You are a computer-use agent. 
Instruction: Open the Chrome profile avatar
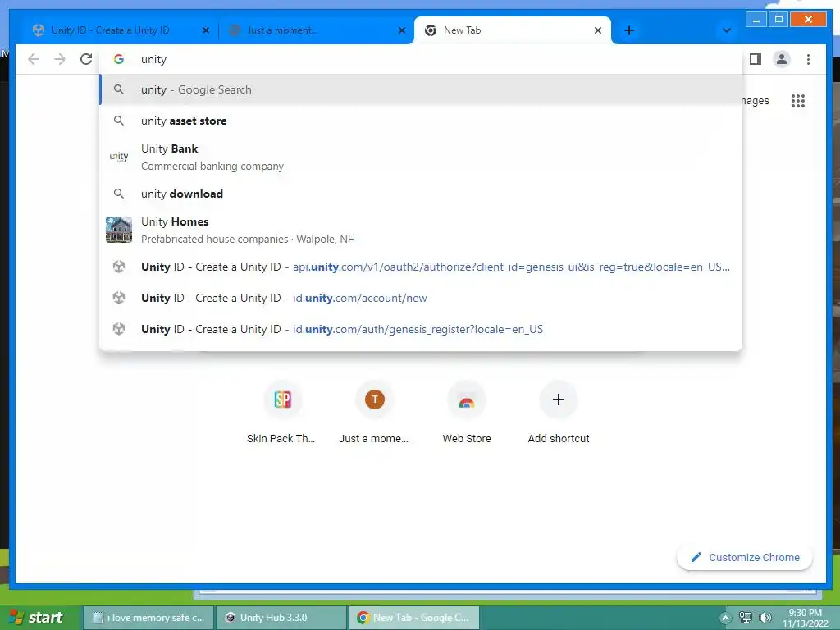[782, 59]
